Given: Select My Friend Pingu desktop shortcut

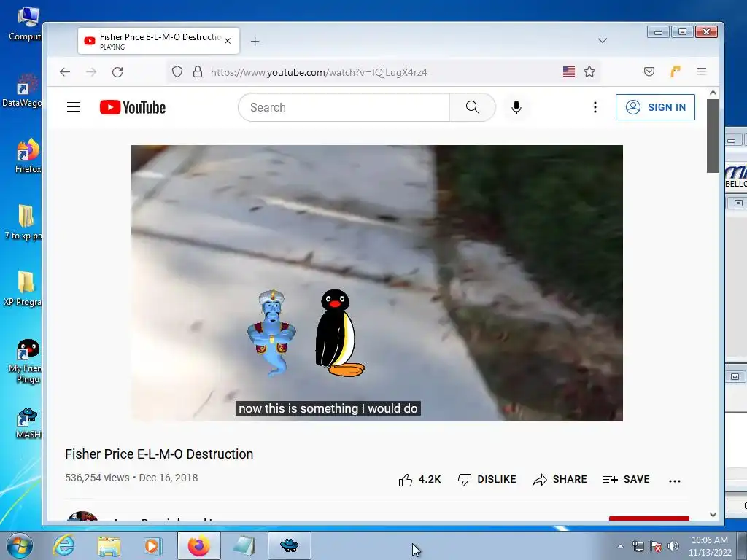Looking at the screenshot, I should (26, 362).
